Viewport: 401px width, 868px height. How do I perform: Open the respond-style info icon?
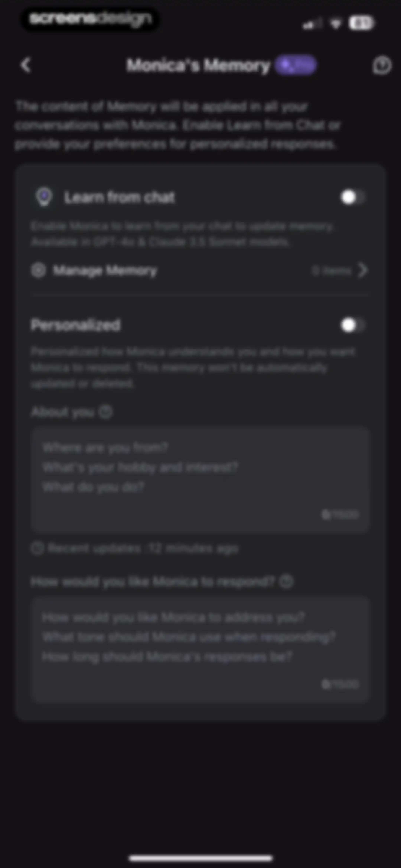pos(286,581)
